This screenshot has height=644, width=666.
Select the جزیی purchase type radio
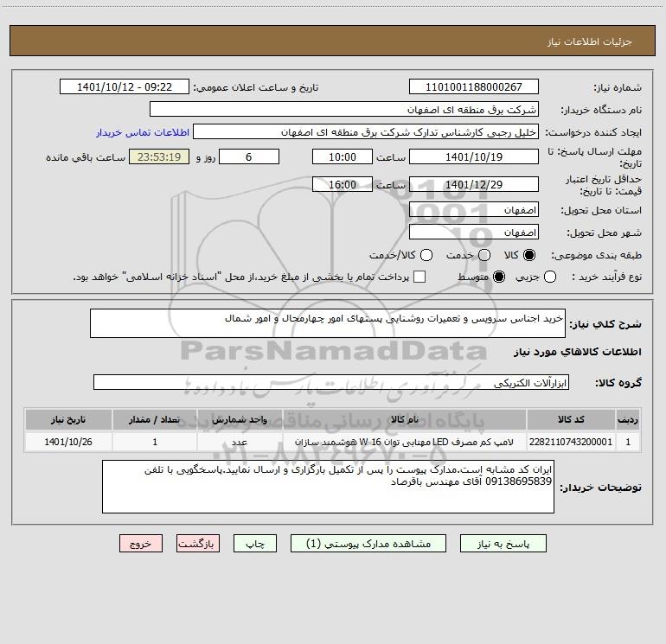point(550,277)
